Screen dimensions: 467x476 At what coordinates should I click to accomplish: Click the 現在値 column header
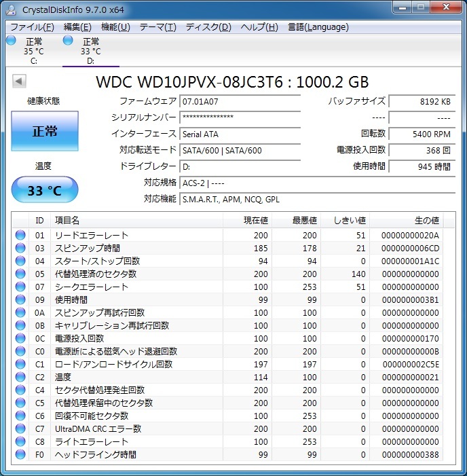[x=247, y=221]
